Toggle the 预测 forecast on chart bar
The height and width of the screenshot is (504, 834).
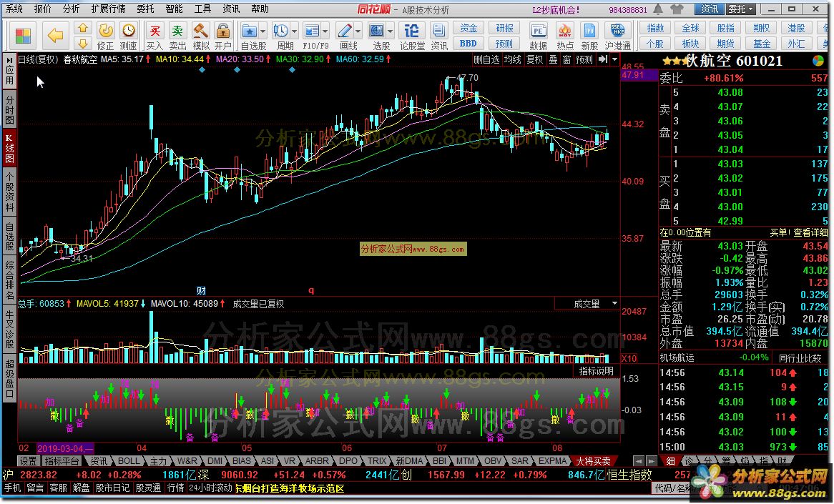click(x=584, y=59)
